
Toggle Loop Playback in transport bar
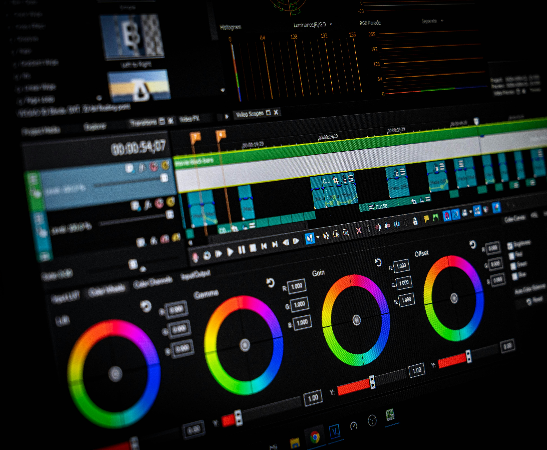pos(207,255)
